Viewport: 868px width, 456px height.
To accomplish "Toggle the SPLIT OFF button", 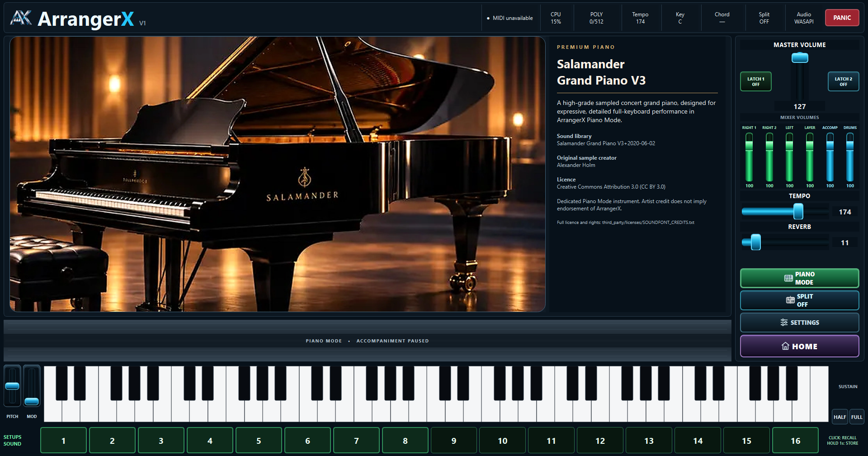I will coord(799,300).
